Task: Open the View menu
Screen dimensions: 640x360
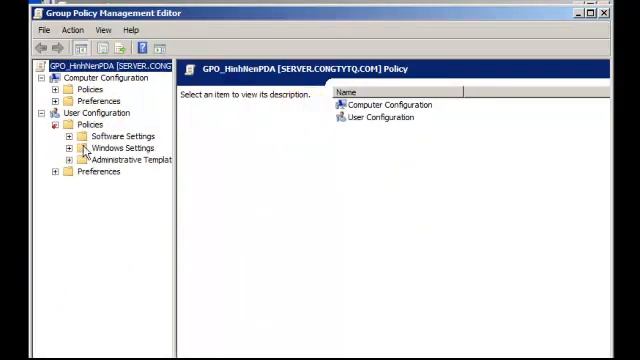Action: tap(103, 30)
